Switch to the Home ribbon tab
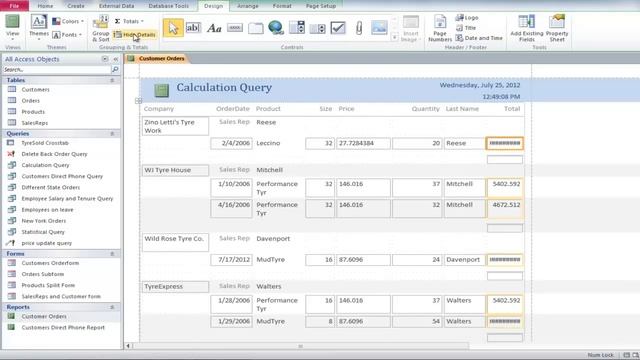 pyautogui.click(x=45, y=6)
